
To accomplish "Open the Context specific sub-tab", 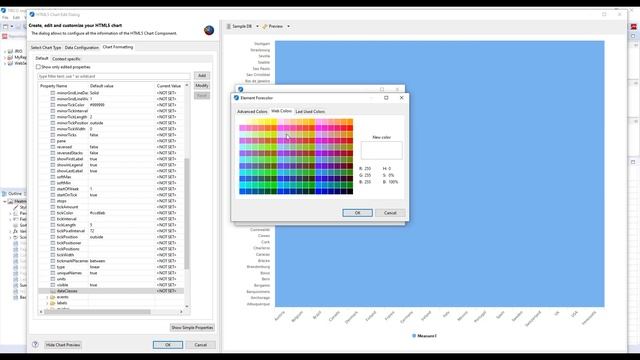I will (67, 59).
